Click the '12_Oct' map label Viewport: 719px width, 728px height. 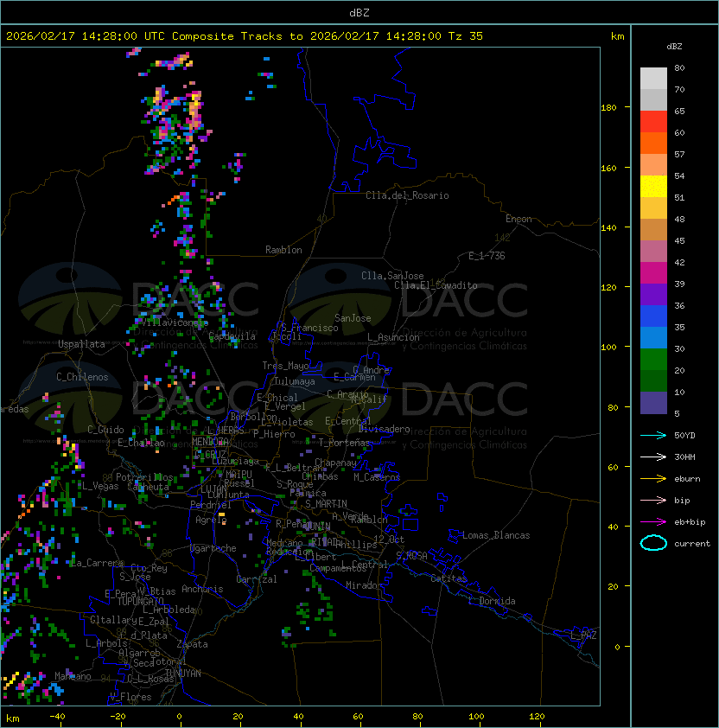389,540
